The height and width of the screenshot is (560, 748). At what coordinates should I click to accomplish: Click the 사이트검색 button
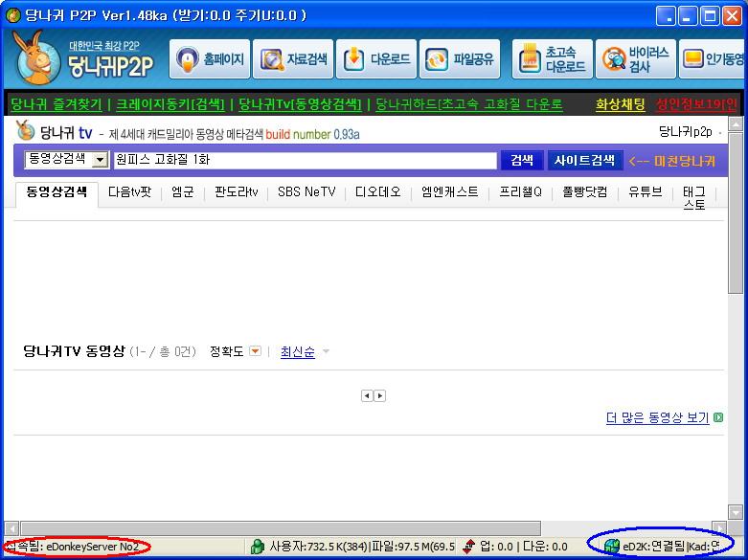[x=584, y=160]
